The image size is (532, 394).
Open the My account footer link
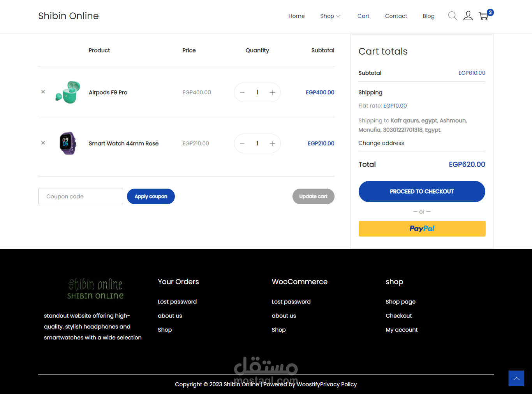click(402, 330)
